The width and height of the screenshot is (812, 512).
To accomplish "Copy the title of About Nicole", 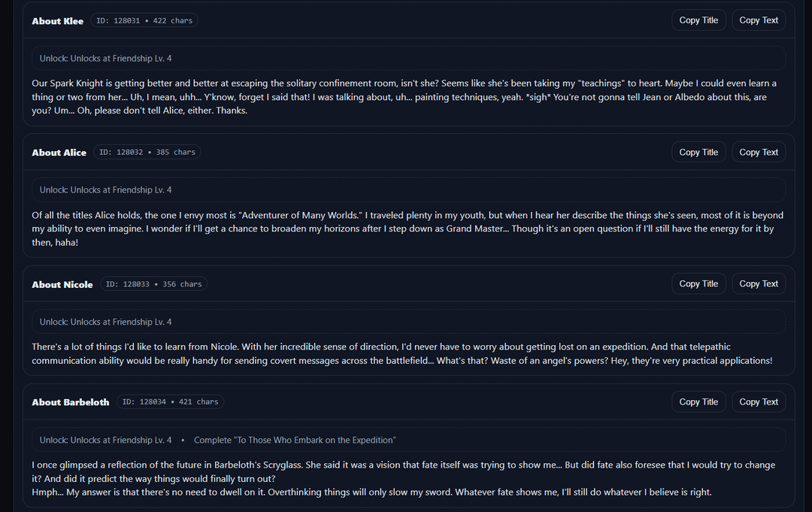I will click(x=698, y=283).
